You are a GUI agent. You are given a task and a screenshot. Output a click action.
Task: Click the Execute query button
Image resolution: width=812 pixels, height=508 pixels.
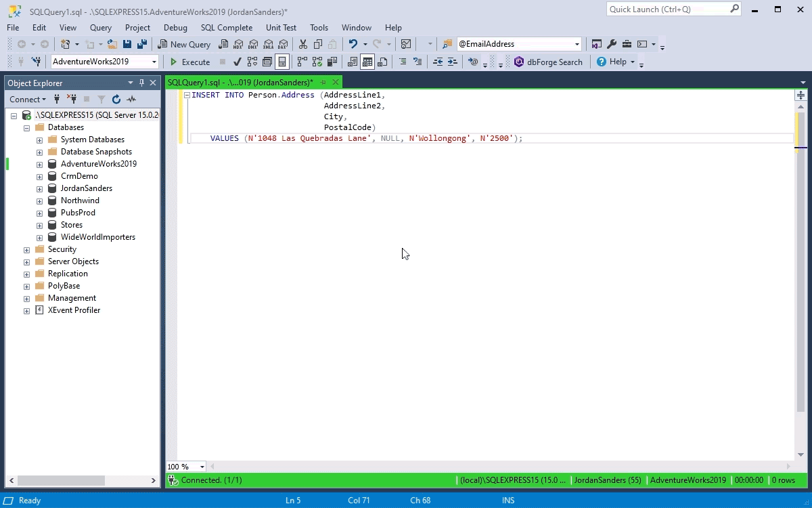click(x=189, y=62)
